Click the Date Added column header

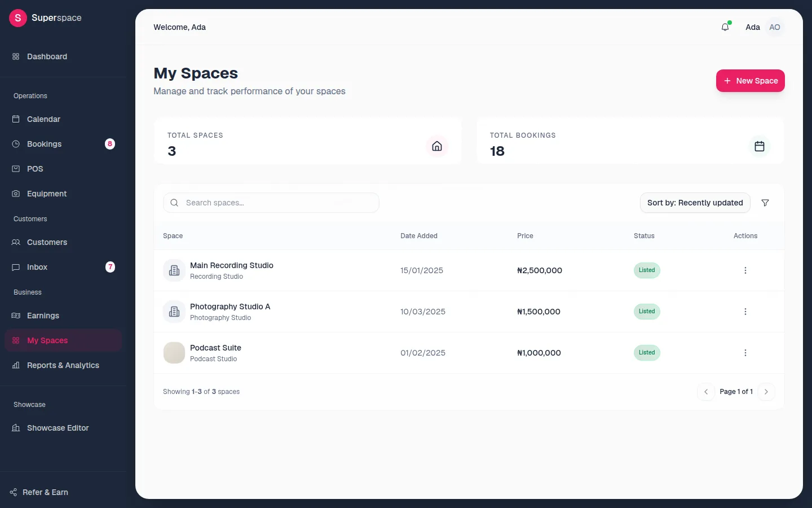point(419,236)
